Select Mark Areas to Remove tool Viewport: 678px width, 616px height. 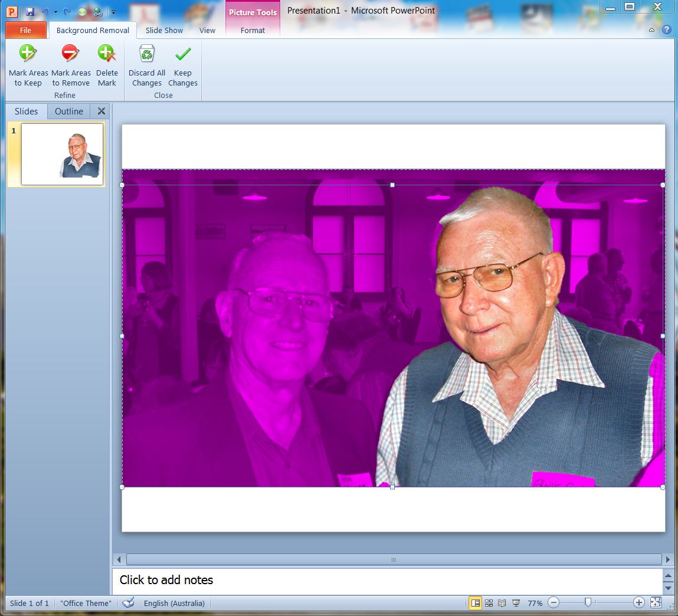coord(71,66)
